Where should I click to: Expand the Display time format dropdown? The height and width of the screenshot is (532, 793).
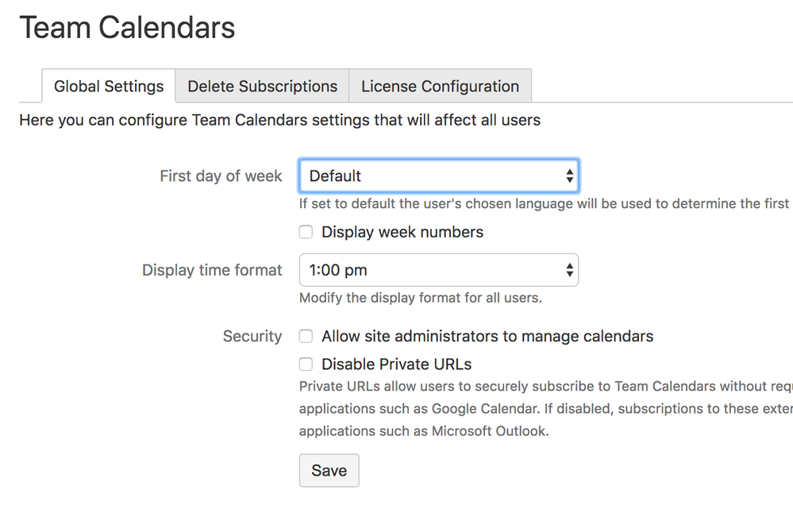point(438,270)
